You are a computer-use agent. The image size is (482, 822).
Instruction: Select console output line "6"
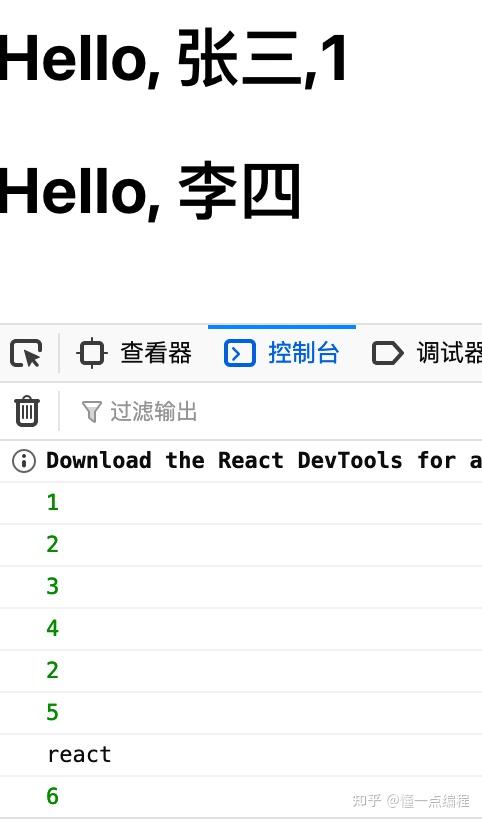(52, 796)
